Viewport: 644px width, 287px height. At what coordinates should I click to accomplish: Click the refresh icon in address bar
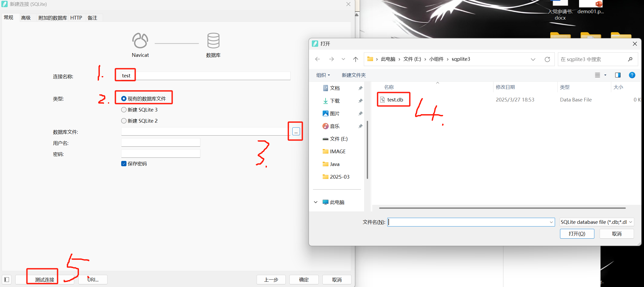[547, 59]
